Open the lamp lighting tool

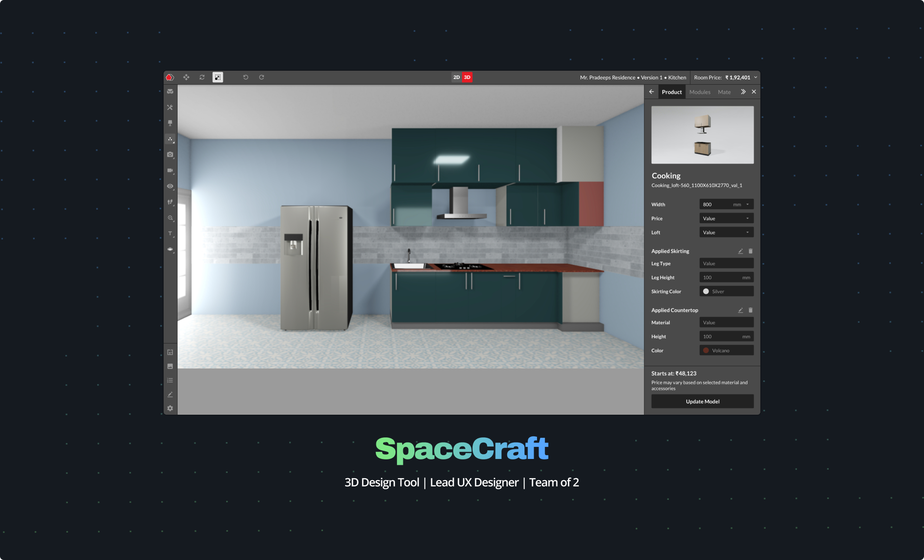point(170,123)
